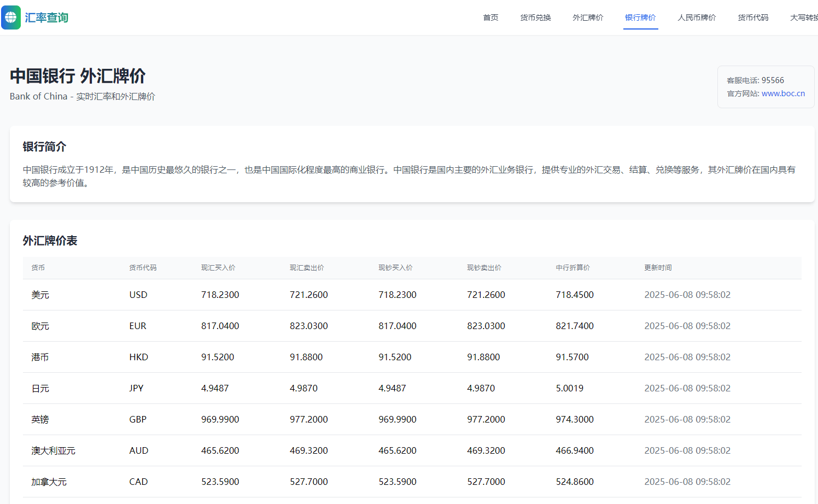
Task: Click the 466.9400 value in the 澳大利亚元 row
Action: [575, 450]
